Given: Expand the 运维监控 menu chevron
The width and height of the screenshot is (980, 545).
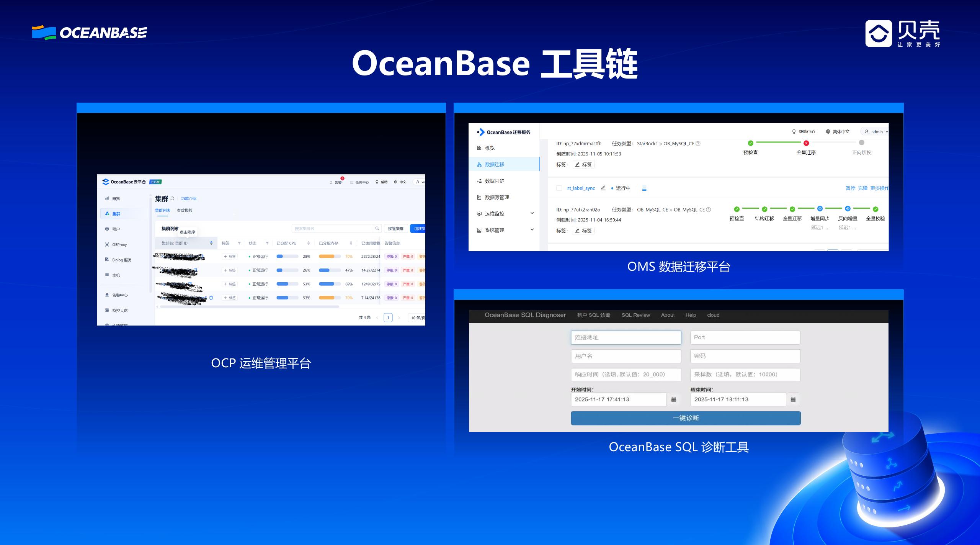Looking at the screenshot, I should pos(532,213).
